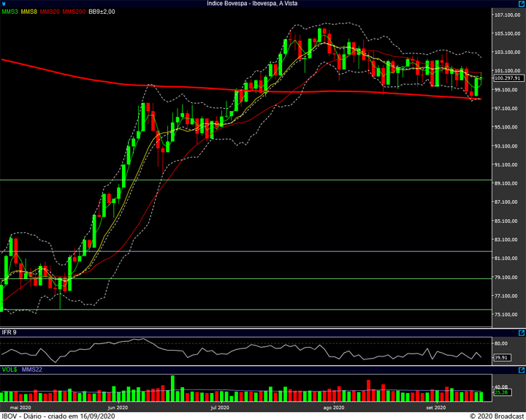Click the IFR value tag 39,91

(502, 358)
